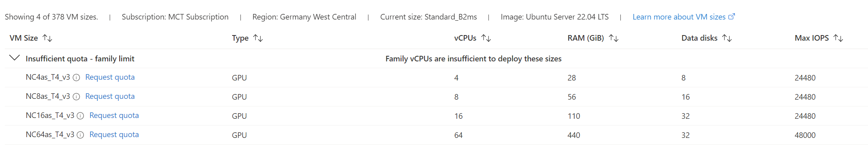The image size is (868, 167).
Task: Show info for NC8as_T4_v3 size
Action: click(x=76, y=97)
